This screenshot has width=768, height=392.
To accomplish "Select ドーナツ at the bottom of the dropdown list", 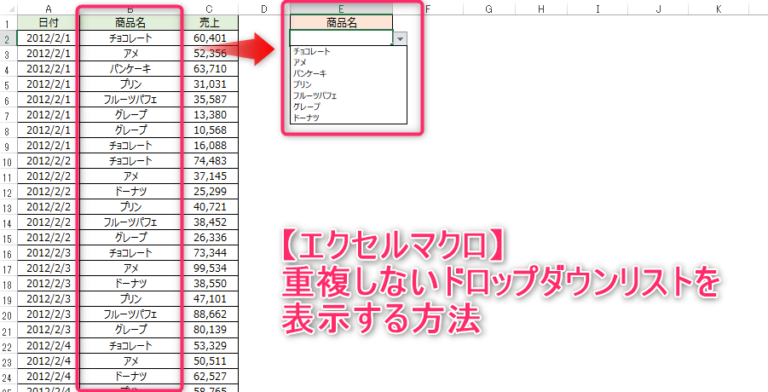I will pyautogui.click(x=306, y=118).
